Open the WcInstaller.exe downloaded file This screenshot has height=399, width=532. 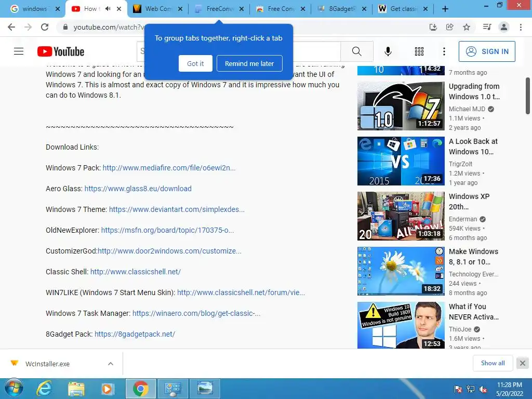pos(47,364)
